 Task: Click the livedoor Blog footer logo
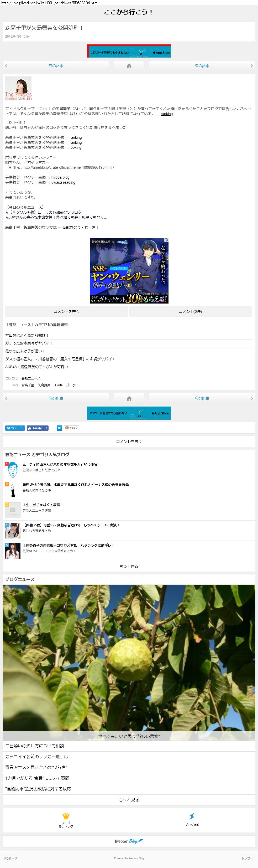(129, 841)
